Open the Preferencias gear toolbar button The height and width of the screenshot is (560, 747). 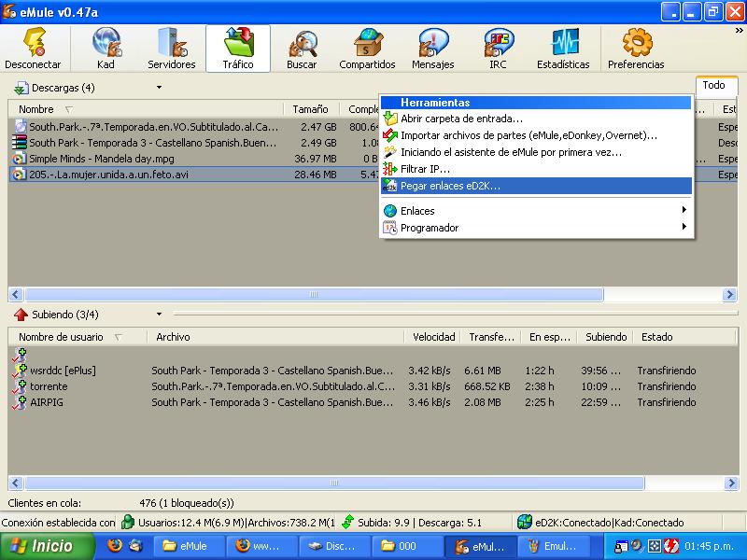point(636,49)
